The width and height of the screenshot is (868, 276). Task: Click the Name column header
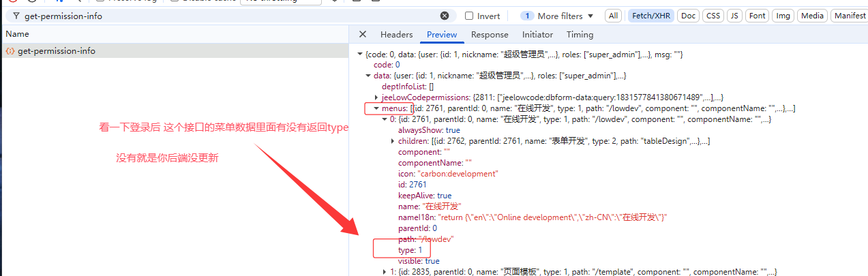[x=18, y=33]
